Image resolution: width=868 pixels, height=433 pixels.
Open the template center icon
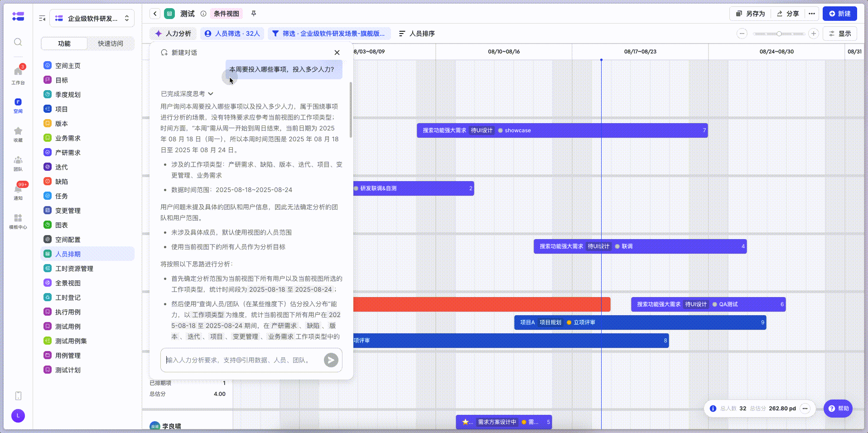click(x=18, y=221)
